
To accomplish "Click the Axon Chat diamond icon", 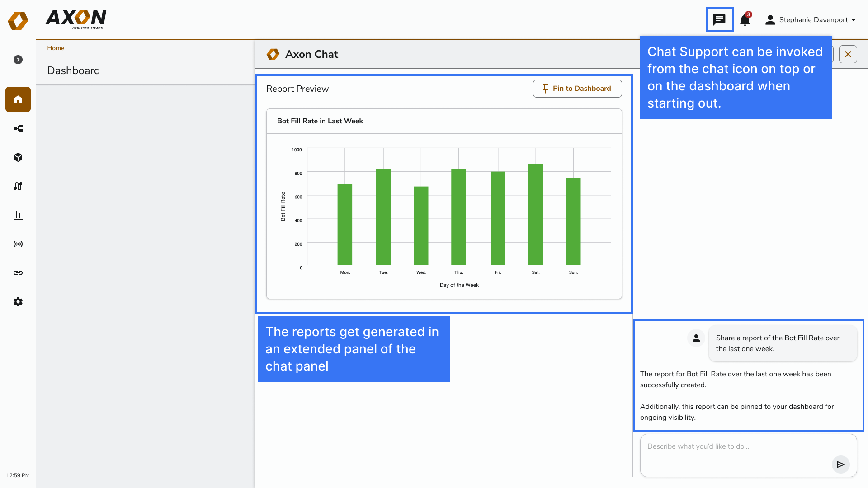I will point(273,54).
